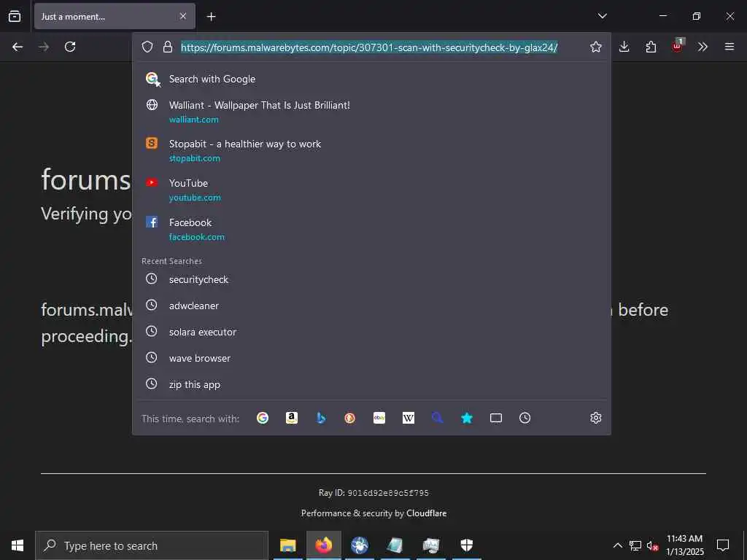Screen dimensions: 747x560
Task: Show hidden system tray icons
Action: (617, 545)
